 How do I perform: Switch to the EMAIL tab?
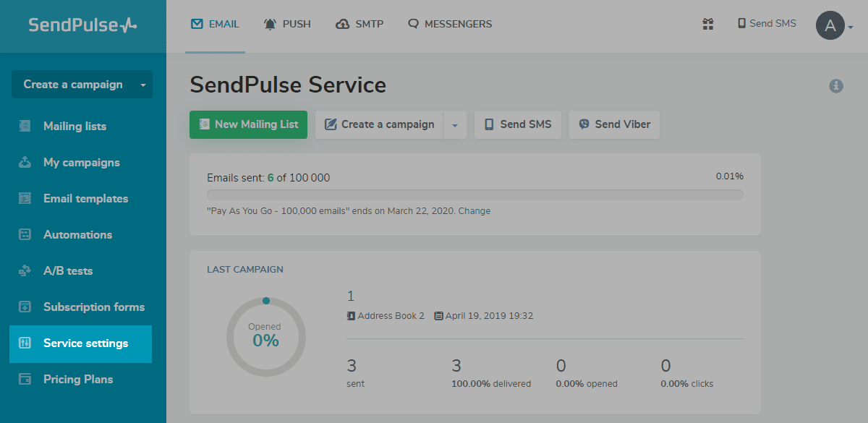[215, 24]
